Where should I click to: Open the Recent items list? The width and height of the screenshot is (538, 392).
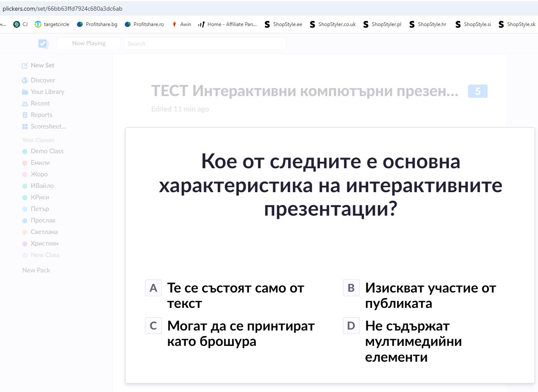coord(36,103)
